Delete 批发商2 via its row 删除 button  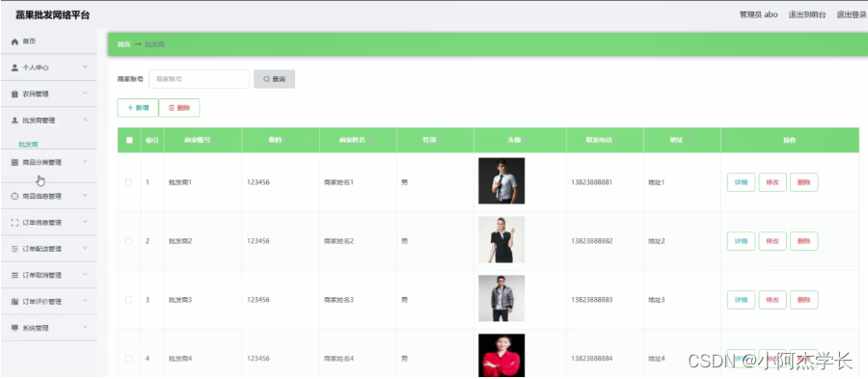[x=803, y=241]
